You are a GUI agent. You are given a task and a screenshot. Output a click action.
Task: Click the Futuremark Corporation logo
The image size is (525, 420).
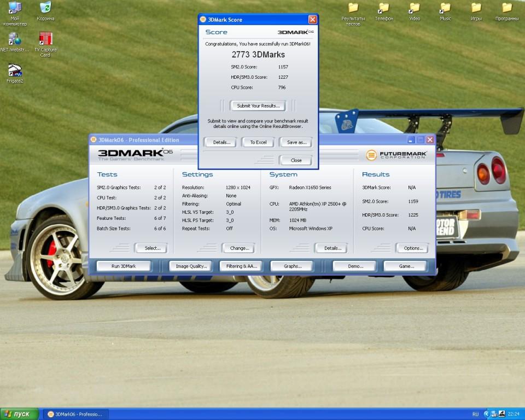[x=396, y=155]
